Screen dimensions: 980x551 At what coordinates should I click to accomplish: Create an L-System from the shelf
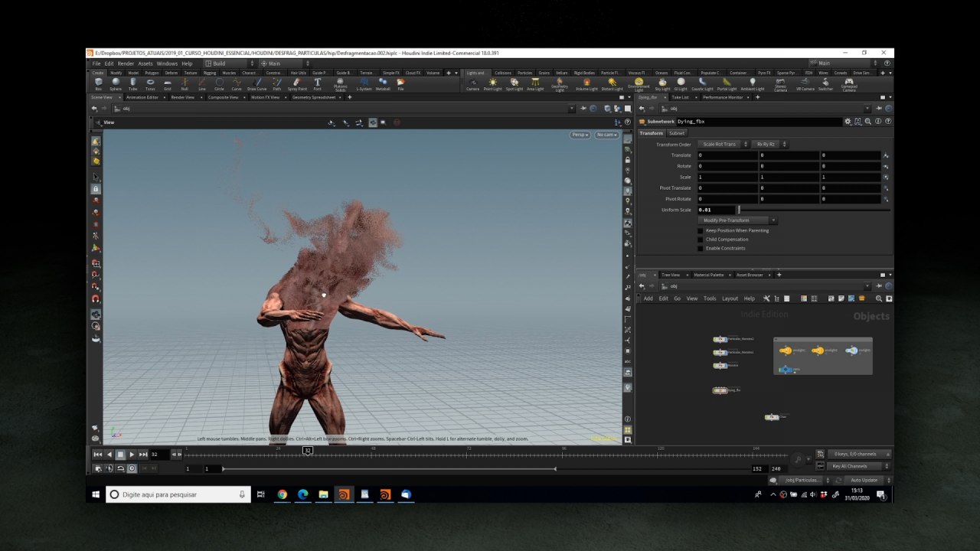(x=364, y=83)
